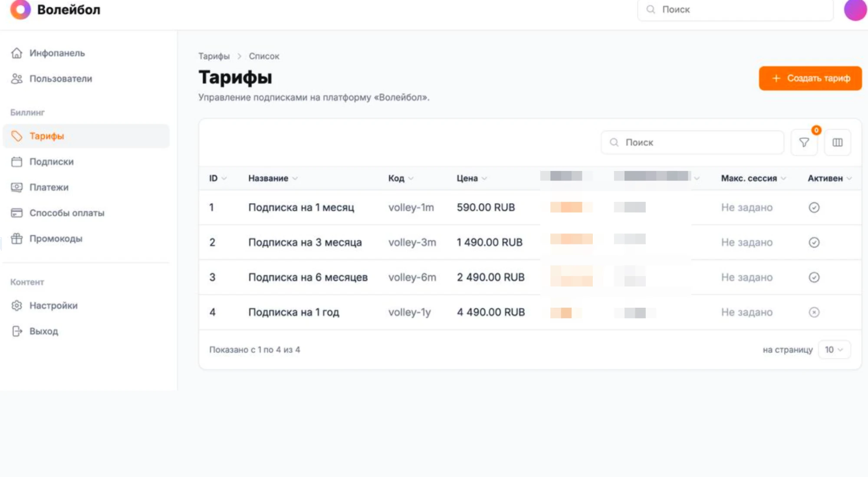Focus the table Поиск search field
Image resolution: width=868 pixels, height=477 pixels.
[x=692, y=142]
